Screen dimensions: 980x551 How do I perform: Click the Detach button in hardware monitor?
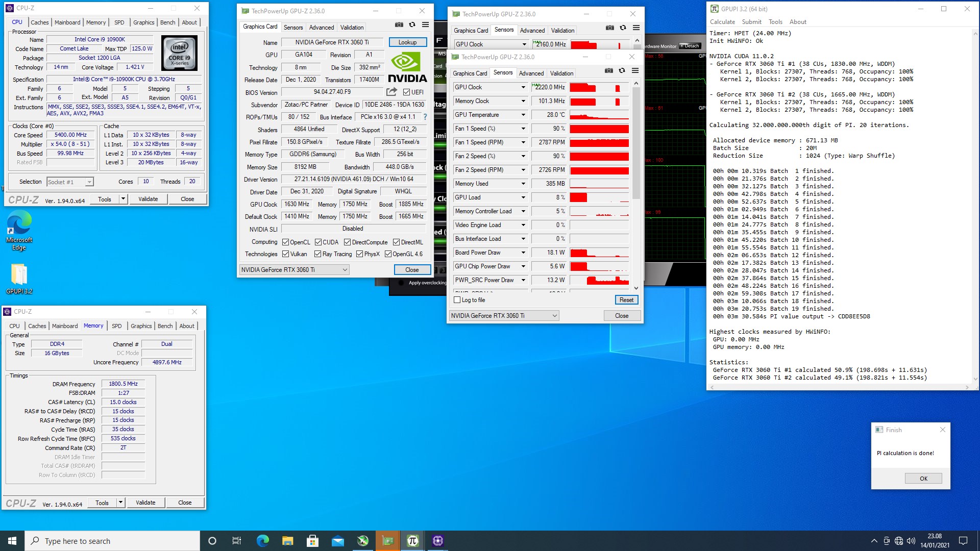click(690, 46)
